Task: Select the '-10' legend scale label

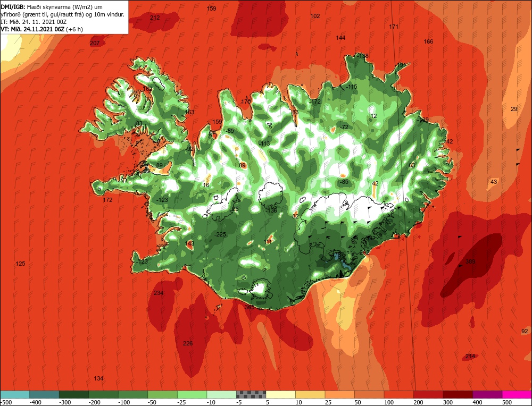Action: [211, 402]
